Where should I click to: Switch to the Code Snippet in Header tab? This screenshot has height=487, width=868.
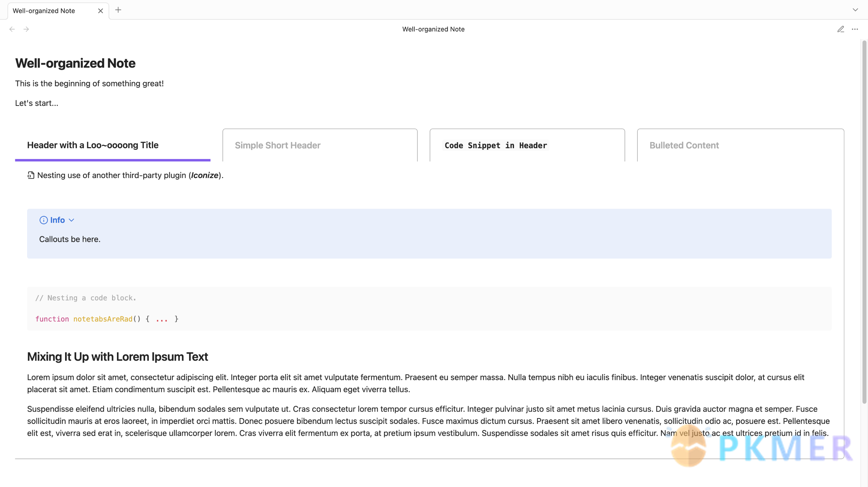tap(527, 145)
